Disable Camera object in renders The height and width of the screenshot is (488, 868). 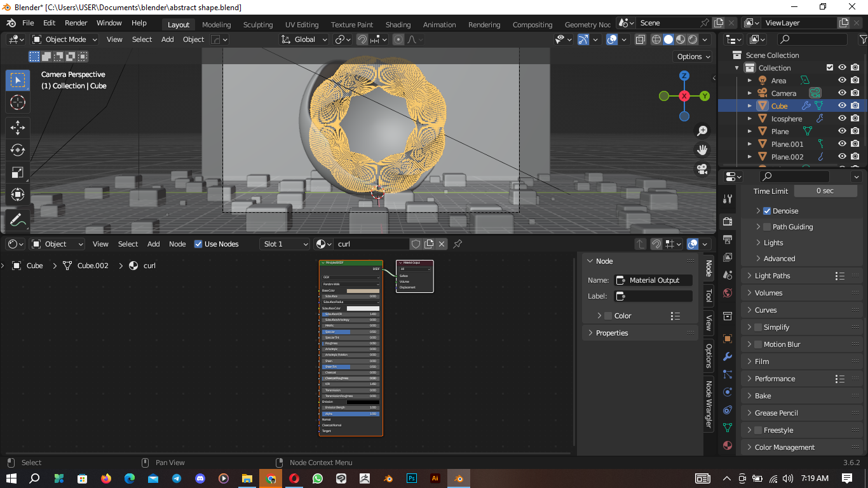[x=855, y=93]
